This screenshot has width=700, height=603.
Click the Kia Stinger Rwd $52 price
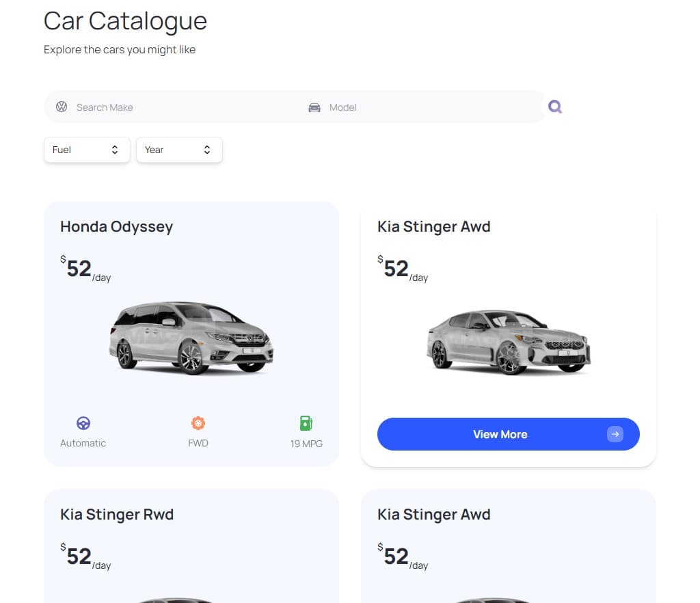[85, 557]
